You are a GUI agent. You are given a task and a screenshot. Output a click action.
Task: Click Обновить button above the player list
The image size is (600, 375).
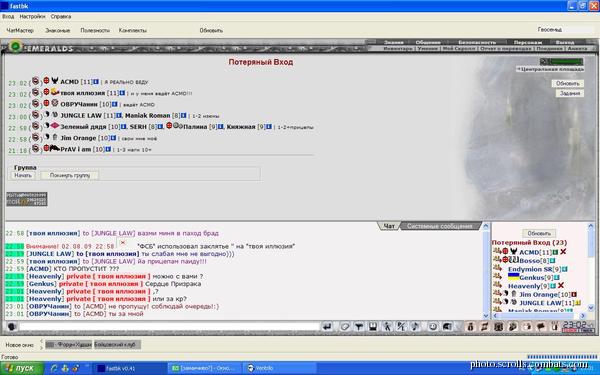[539, 233]
